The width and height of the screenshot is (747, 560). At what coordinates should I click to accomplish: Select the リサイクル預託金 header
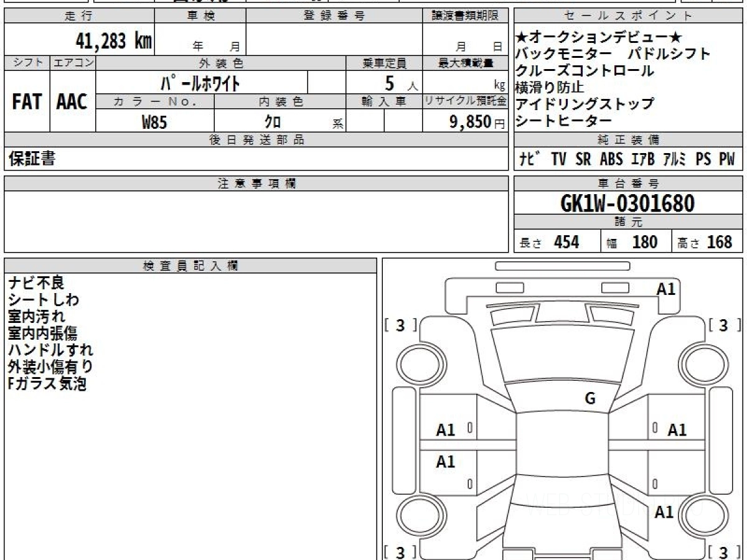pos(466,102)
